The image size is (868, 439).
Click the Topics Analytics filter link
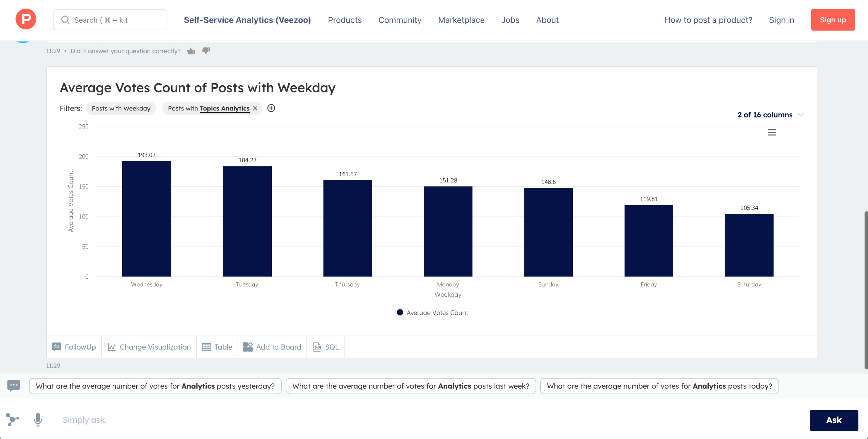[225, 108]
